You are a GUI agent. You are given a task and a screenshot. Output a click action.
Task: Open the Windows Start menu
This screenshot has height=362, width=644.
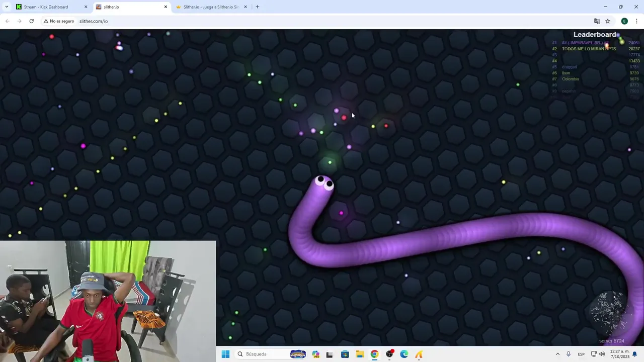[x=225, y=354]
